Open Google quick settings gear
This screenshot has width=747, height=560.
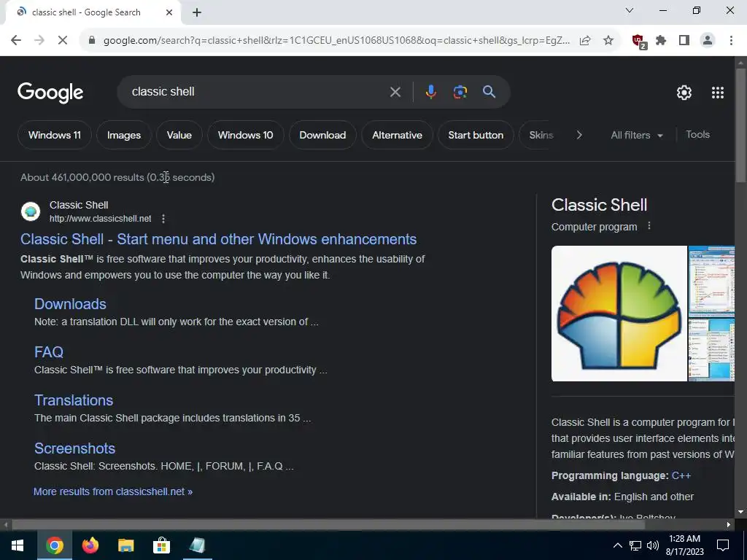click(684, 93)
